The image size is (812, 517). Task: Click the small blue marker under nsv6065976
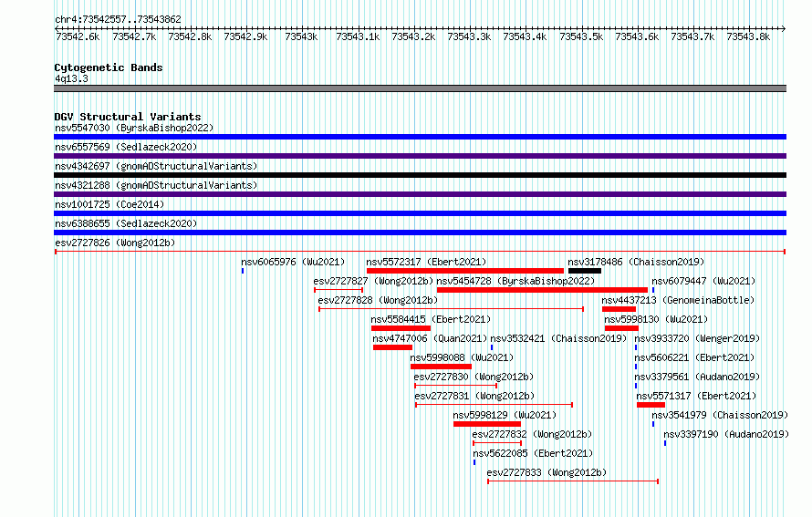[x=243, y=271]
